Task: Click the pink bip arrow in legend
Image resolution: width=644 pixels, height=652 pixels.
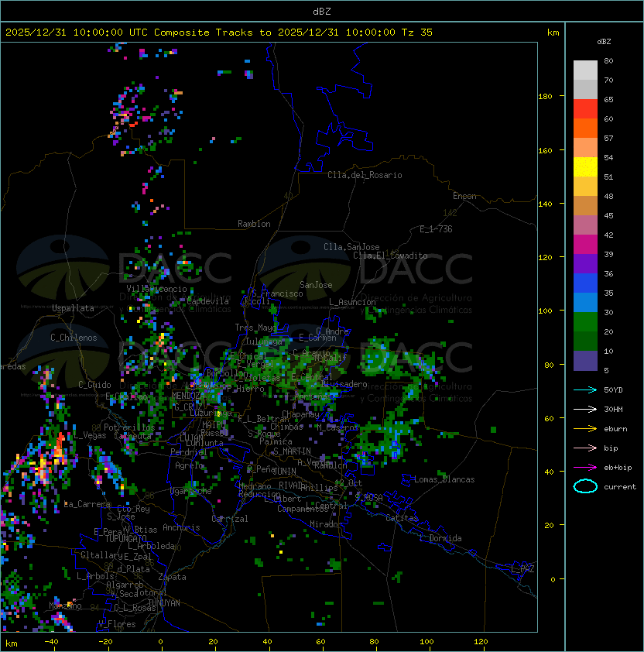Action: tap(585, 448)
